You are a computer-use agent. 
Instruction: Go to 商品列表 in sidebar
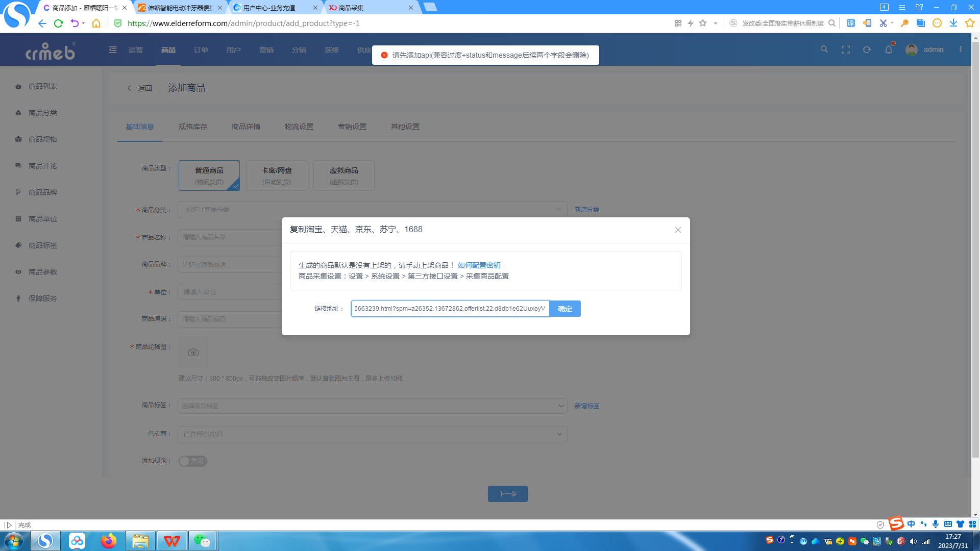click(x=43, y=86)
